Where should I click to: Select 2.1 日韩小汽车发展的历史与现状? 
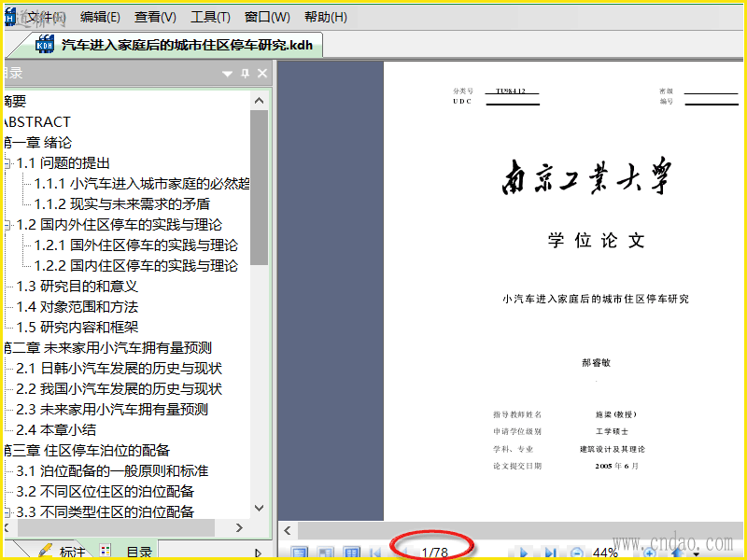pos(120,368)
